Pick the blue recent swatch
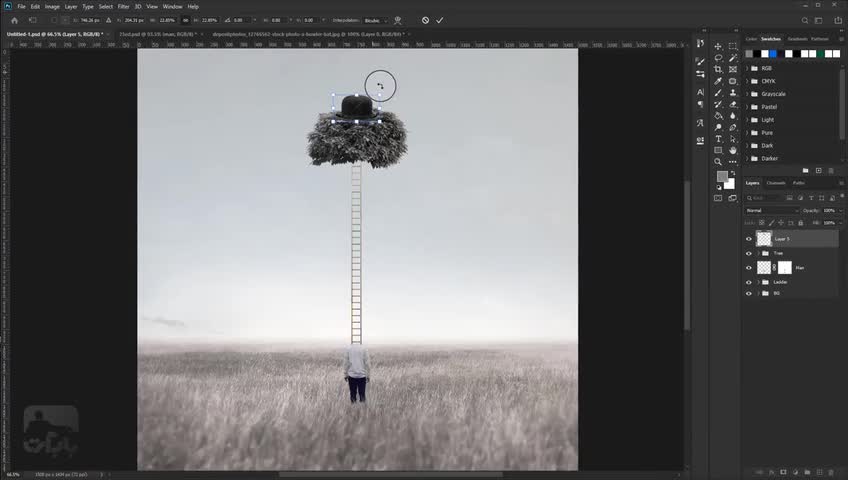 (773, 54)
